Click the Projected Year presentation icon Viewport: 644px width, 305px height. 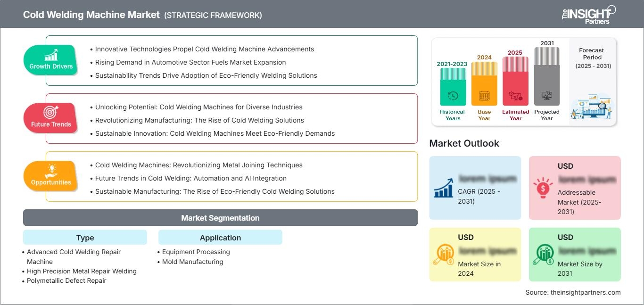click(547, 96)
